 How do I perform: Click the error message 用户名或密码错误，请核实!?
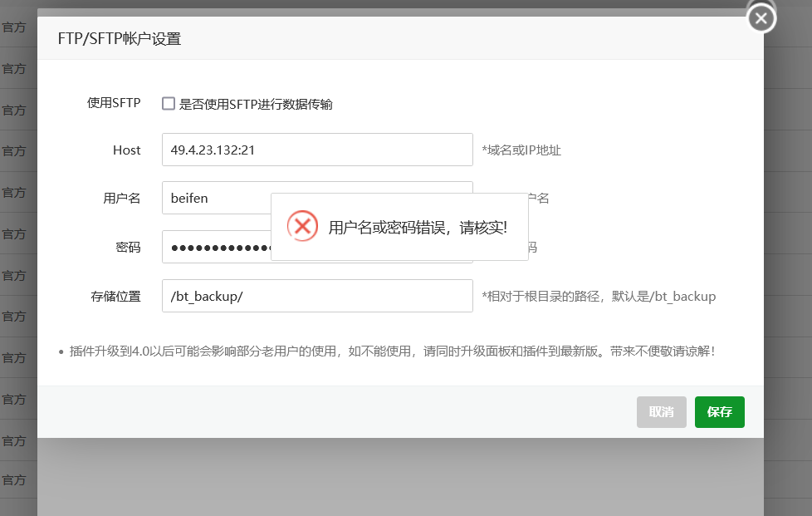(x=418, y=228)
